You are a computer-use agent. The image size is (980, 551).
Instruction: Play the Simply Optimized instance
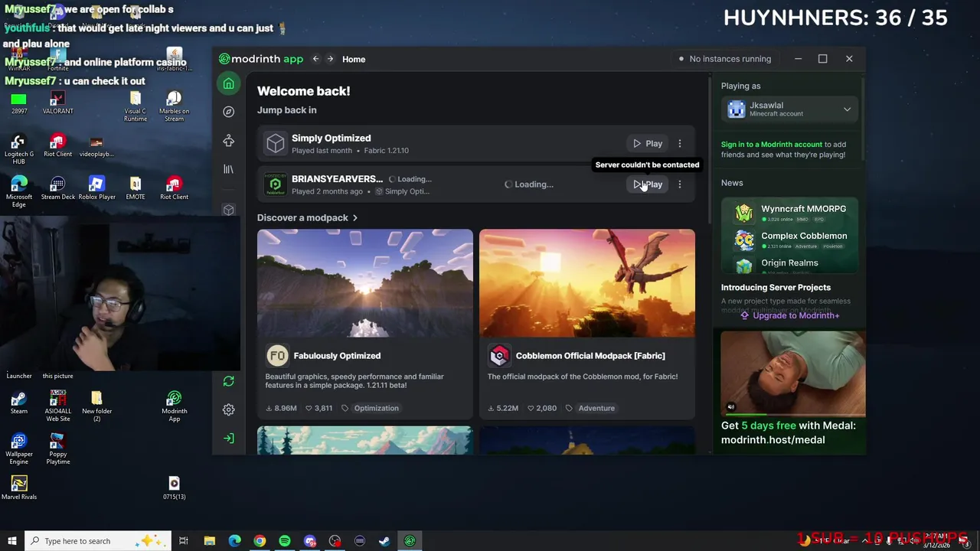(648, 143)
